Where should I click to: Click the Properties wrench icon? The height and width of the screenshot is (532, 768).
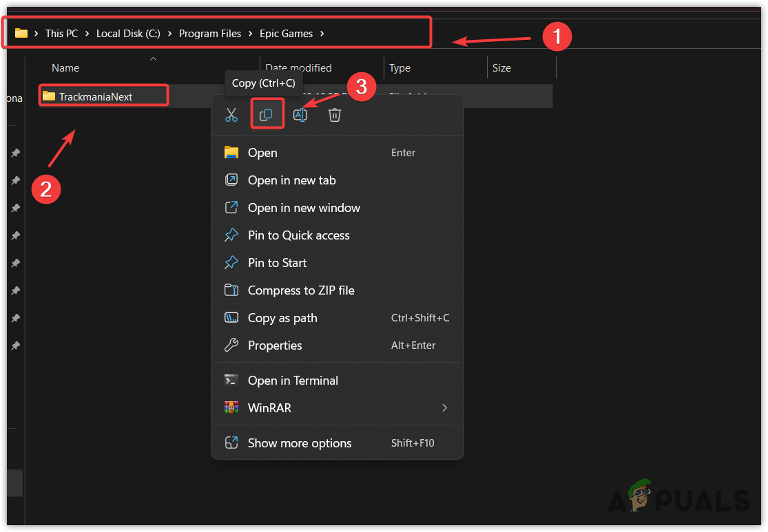(231, 345)
